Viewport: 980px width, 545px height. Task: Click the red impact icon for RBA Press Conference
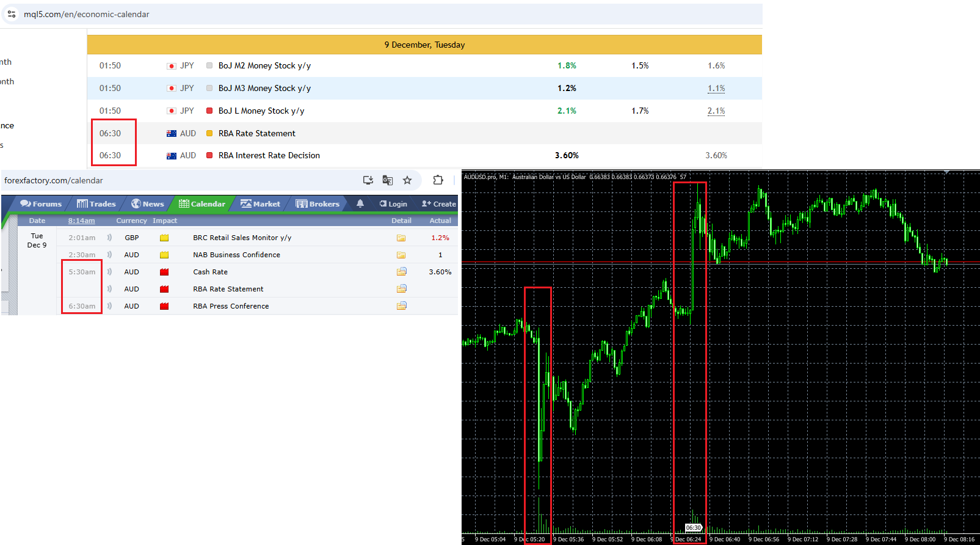pos(164,306)
